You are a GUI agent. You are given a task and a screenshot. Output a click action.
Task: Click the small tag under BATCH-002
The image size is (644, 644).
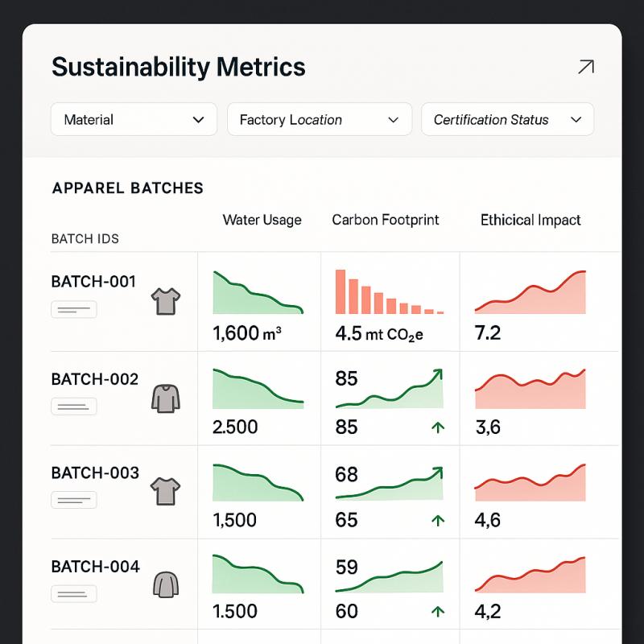pyautogui.click(x=74, y=406)
